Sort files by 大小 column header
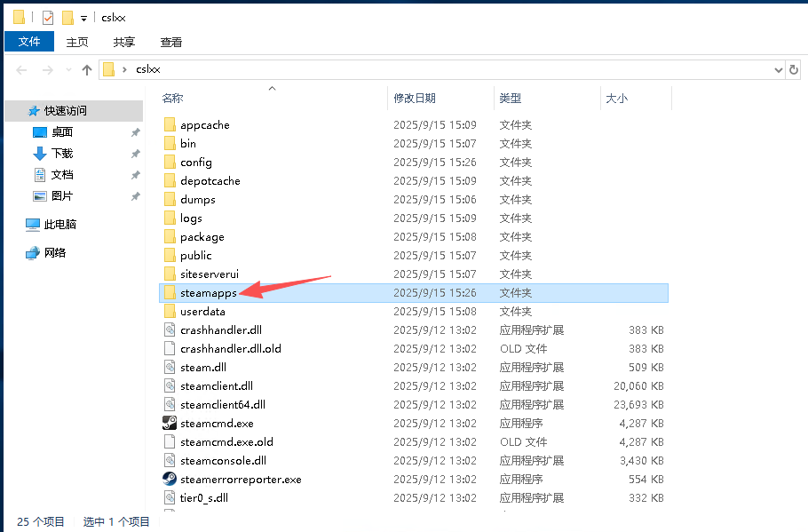808x532 pixels. tap(616, 98)
